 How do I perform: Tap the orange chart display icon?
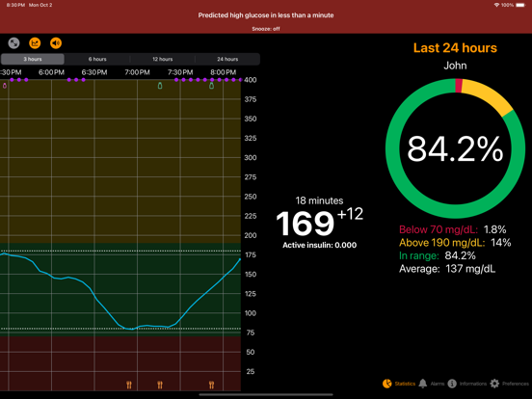pos(35,43)
